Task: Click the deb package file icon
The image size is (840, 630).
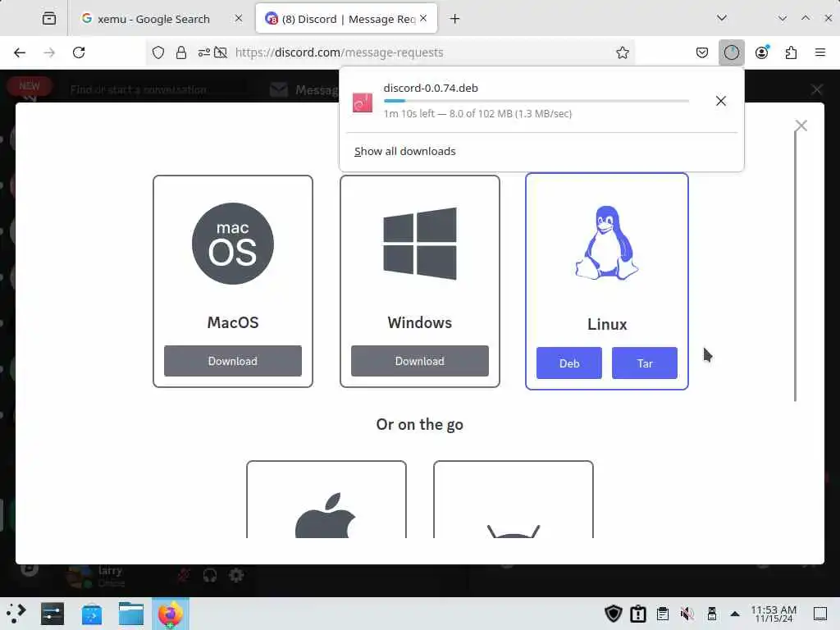Action: tap(363, 103)
